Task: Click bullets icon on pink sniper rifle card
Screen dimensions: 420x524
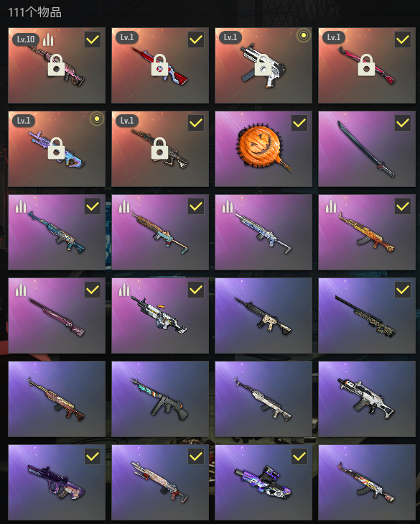Action: point(21,290)
